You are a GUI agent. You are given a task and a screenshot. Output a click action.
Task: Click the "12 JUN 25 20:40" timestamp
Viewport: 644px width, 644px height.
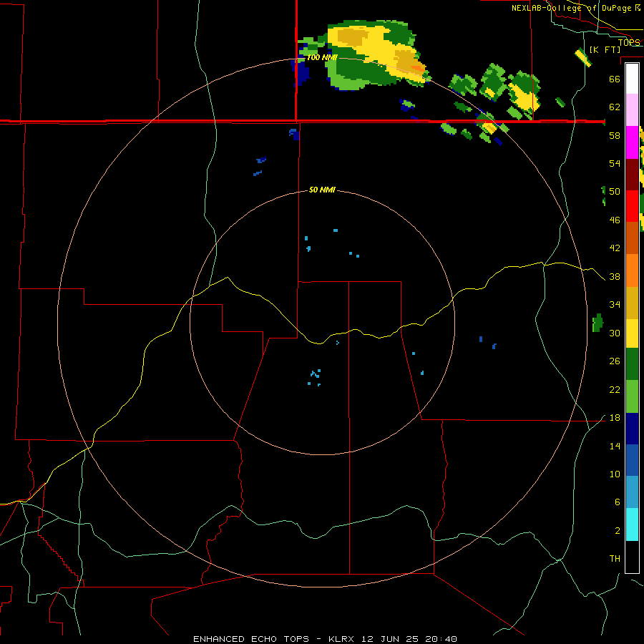tap(409, 639)
